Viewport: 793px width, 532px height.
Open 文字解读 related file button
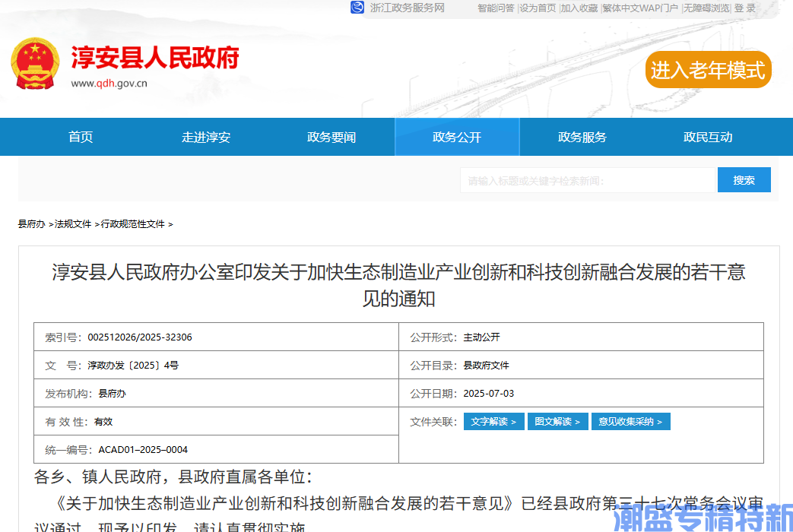coord(493,422)
